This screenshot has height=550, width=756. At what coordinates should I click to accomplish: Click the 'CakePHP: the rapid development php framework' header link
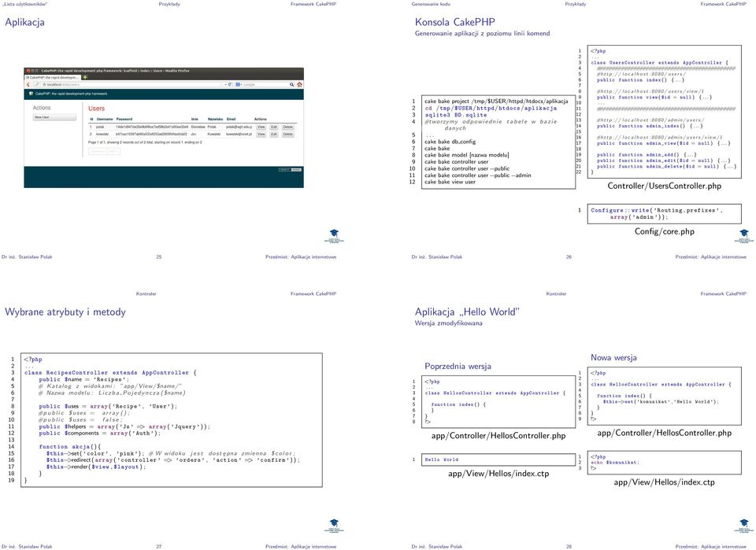pos(72,94)
